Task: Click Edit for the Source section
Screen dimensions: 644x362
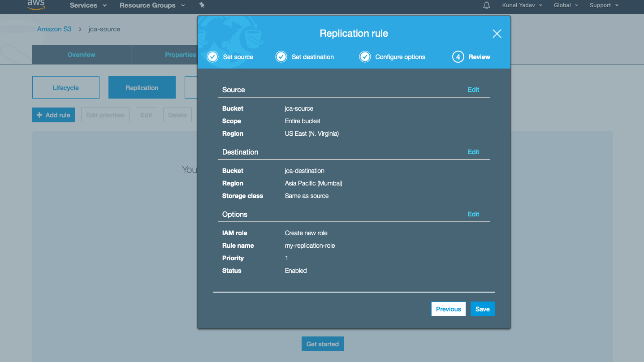Action: 474,90
